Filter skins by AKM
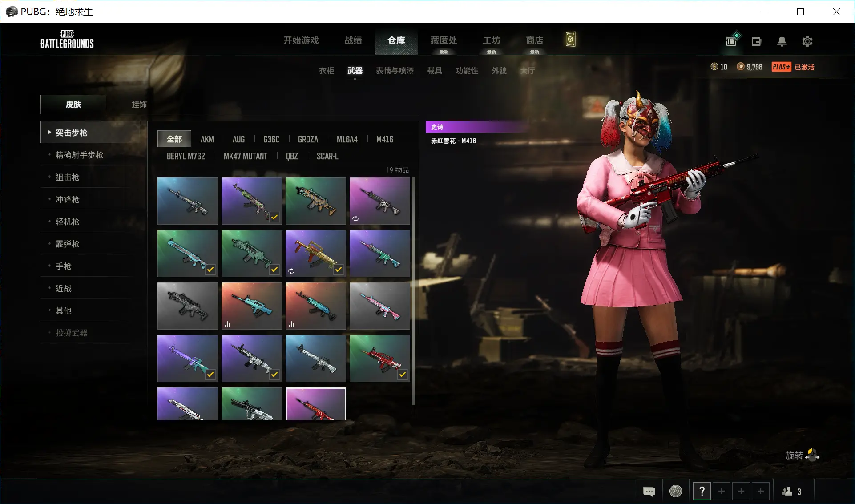 207,139
